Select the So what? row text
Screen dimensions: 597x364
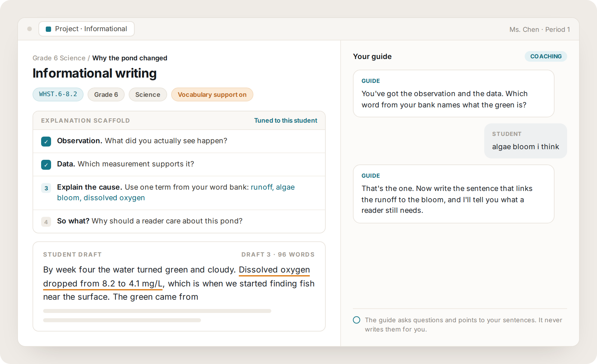tap(150, 221)
